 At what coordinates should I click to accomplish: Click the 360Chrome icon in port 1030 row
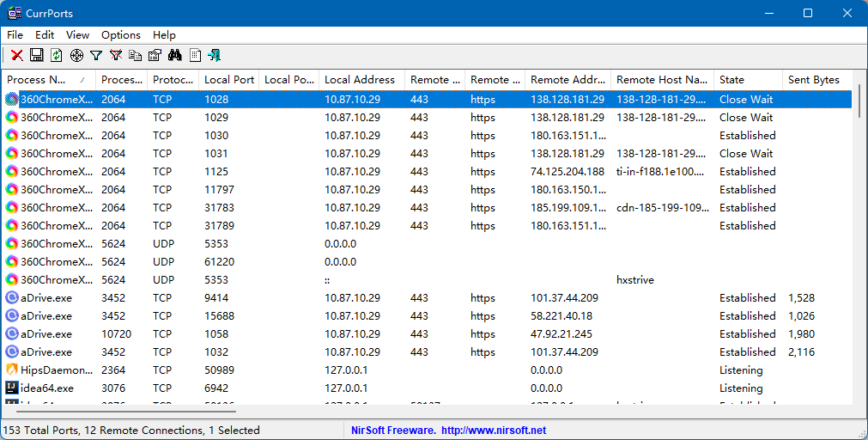tap(12, 135)
